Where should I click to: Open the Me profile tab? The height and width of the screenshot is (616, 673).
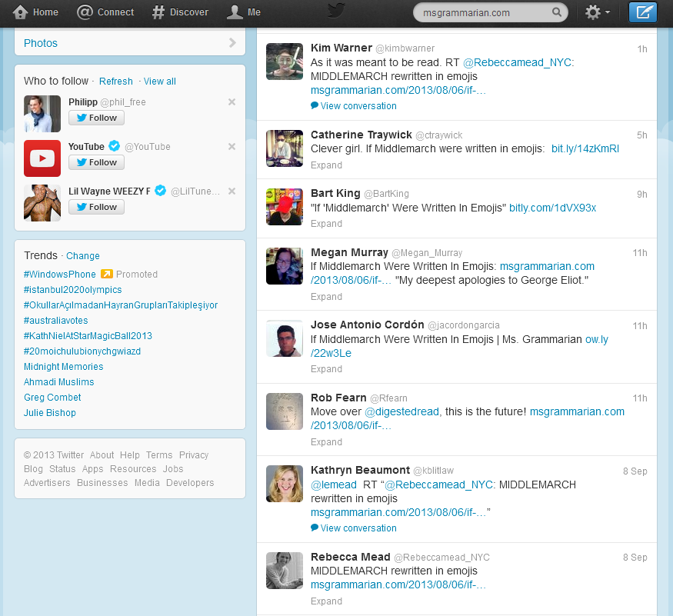(244, 12)
